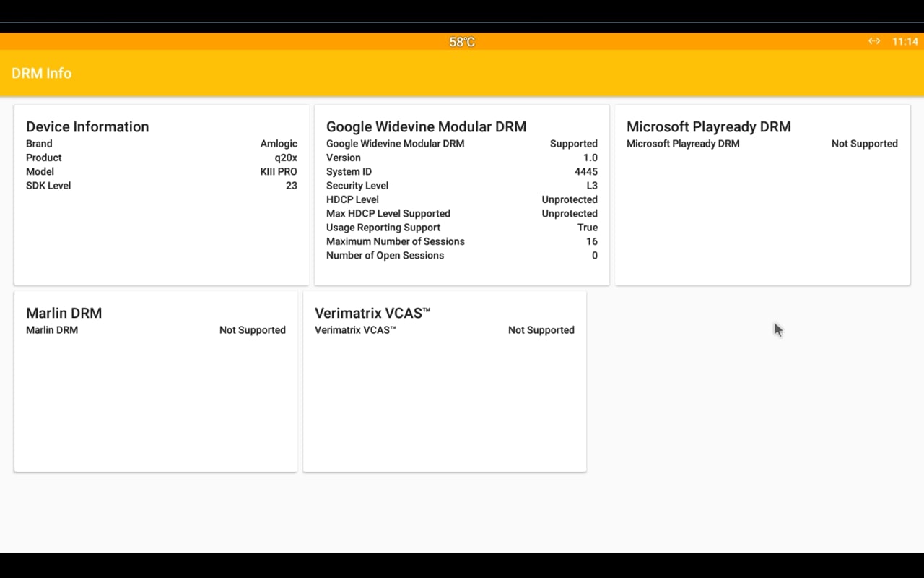Click the Usage Reporting Support True entry

[x=588, y=227]
